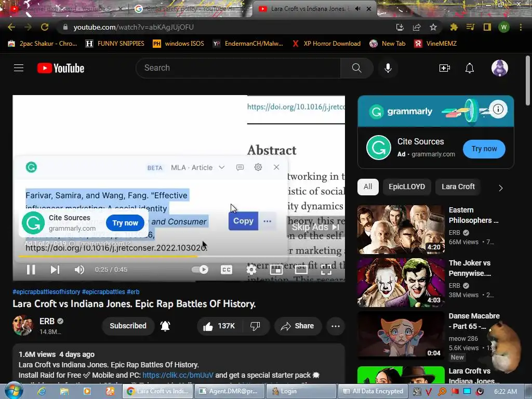Click the #epicrapbattles hashtag
Viewport: 532px width, 399px height.
click(103, 292)
